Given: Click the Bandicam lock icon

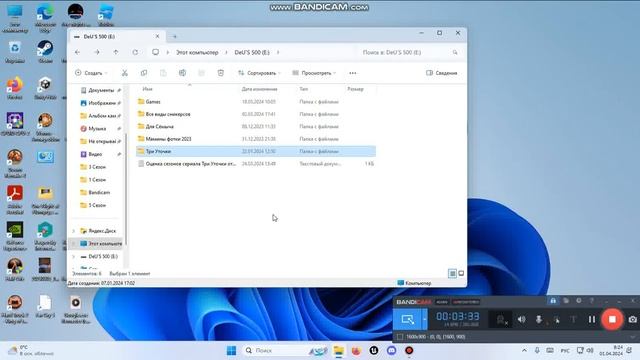Looking at the screenshot, I should (x=553, y=301).
